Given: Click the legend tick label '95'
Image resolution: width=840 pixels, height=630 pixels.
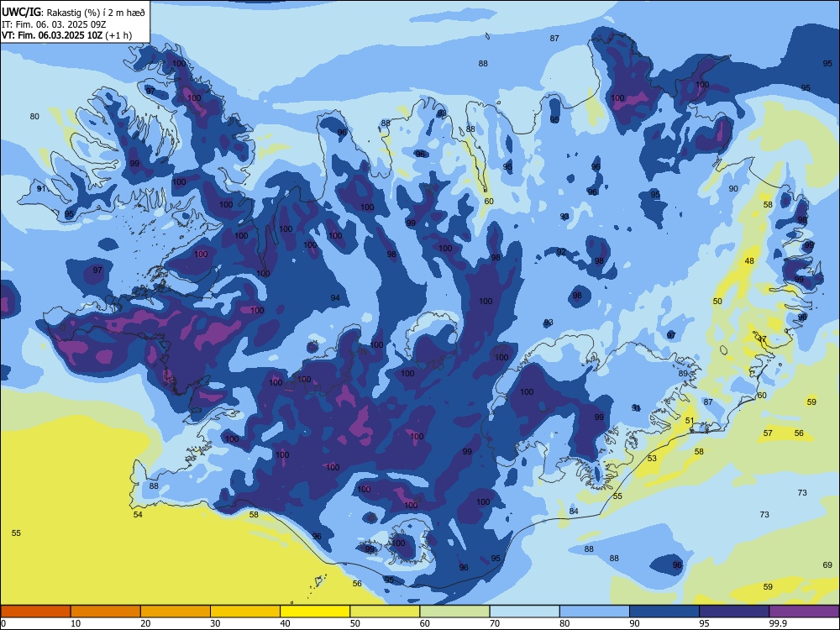Looking at the screenshot, I should (704, 623).
